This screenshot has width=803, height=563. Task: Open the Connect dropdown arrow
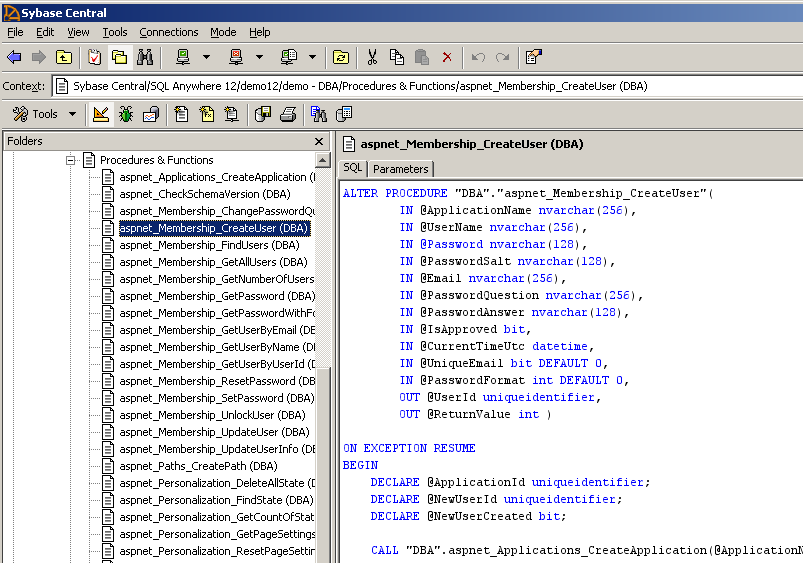point(206,57)
